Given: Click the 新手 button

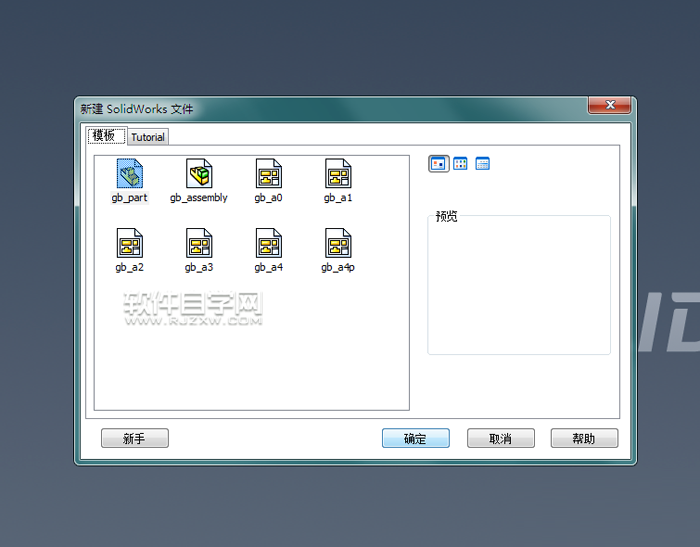Looking at the screenshot, I should (135, 438).
